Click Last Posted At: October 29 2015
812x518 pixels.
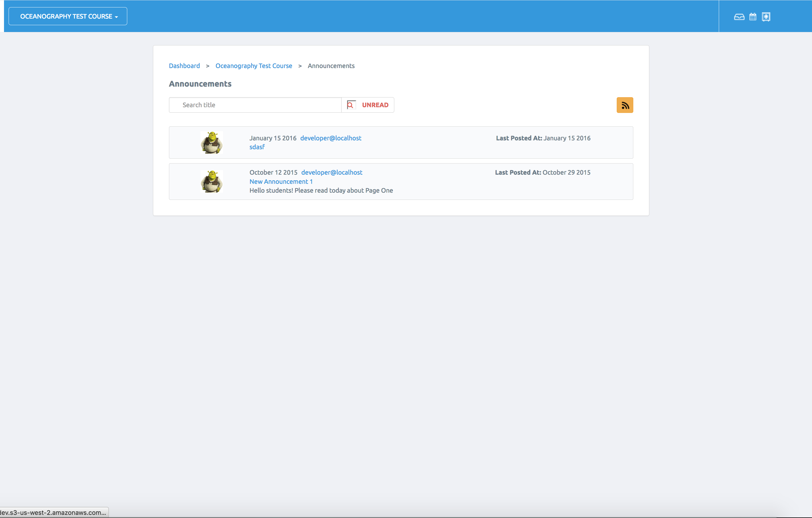(x=543, y=172)
